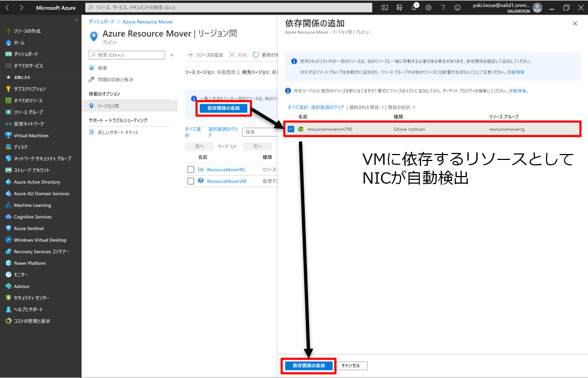
Task: Open ネットワーク セキュリティ グループ shield item
Action: pos(38,159)
